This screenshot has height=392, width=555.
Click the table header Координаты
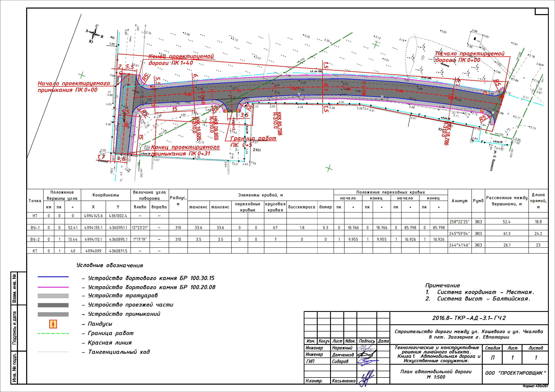point(106,195)
